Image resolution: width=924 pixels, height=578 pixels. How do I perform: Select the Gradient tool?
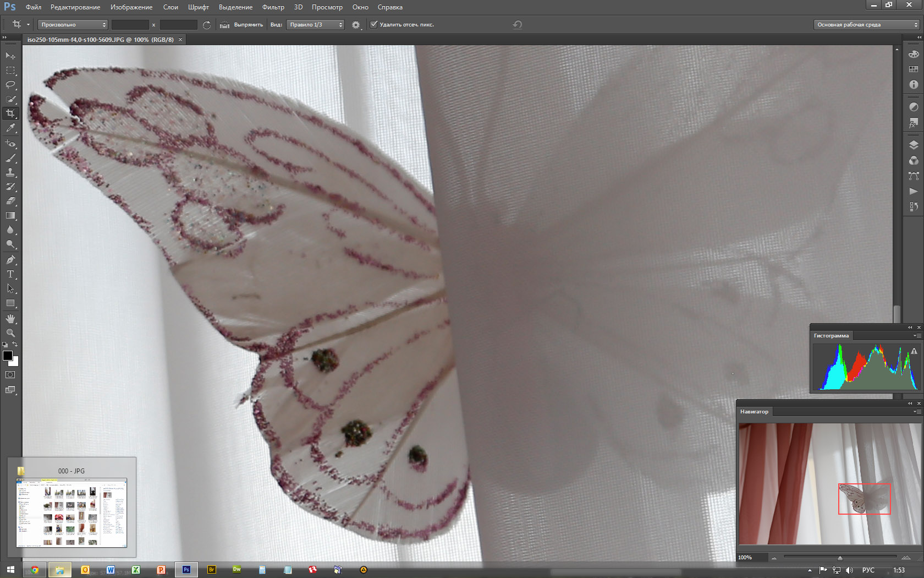pyautogui.click(x=10, y=216)
